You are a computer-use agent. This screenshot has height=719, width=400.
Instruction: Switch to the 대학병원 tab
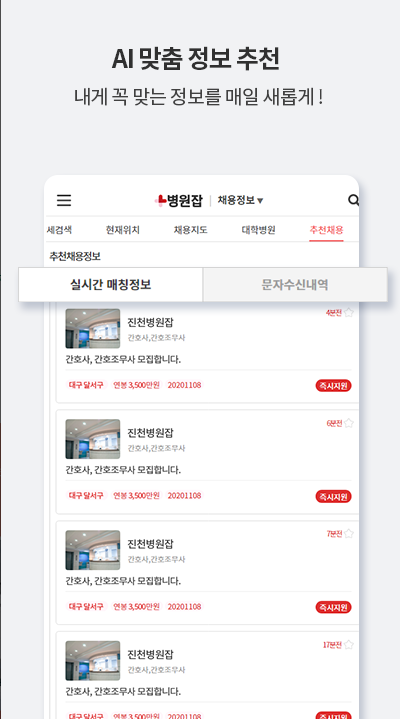click(258, 230)
